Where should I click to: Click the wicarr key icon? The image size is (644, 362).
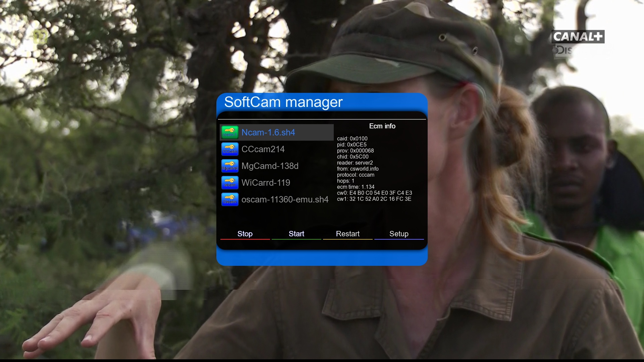click(x=230, y=183)
